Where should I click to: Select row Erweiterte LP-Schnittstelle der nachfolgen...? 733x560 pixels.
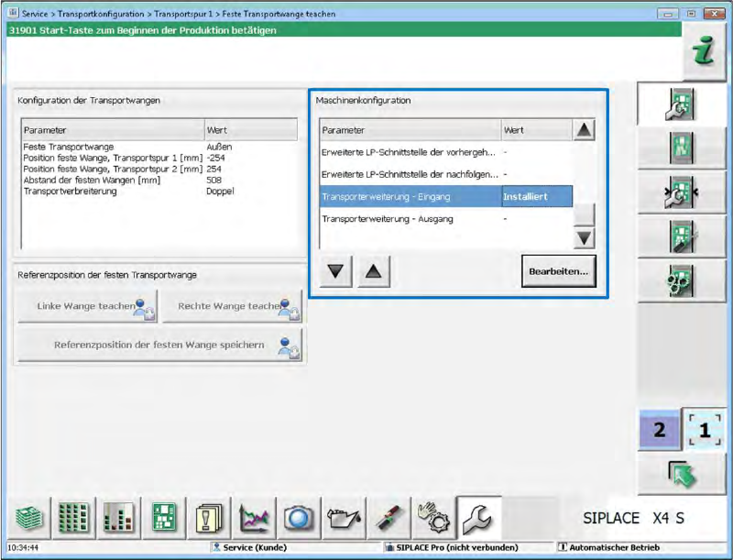pyautogui.click(x=446, y=174)
